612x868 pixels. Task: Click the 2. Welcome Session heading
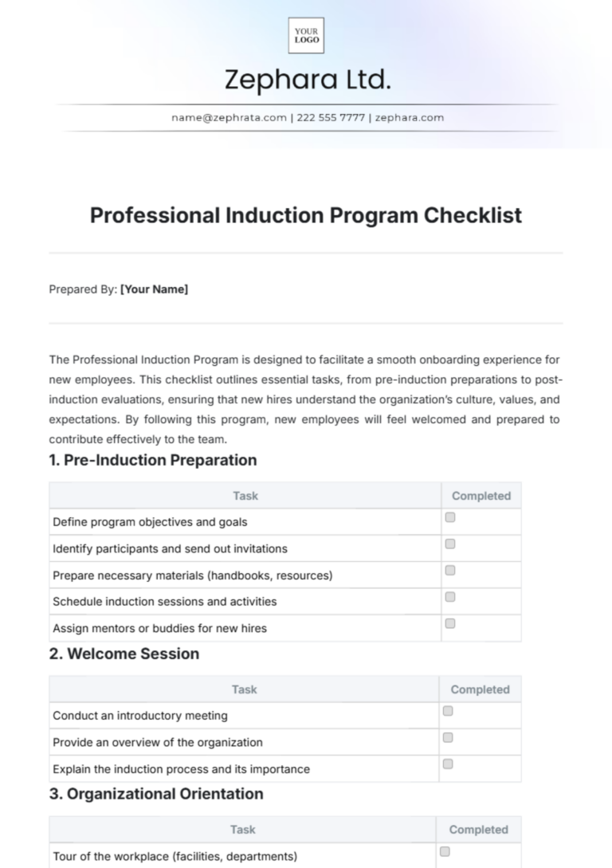(124, 654)
